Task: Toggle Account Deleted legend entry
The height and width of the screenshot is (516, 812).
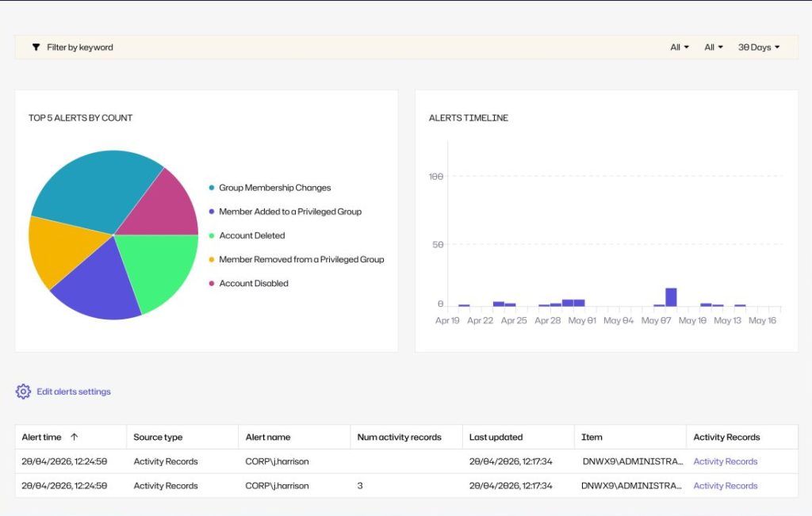Action: tap(247, 235)
